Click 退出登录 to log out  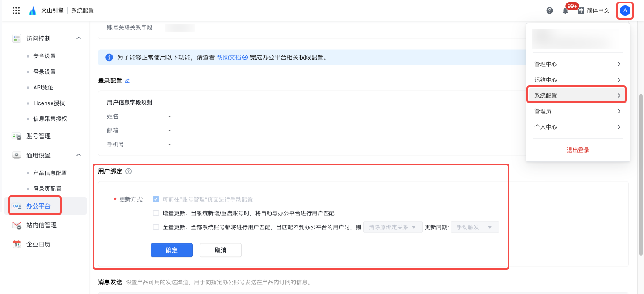click(578, 150)
